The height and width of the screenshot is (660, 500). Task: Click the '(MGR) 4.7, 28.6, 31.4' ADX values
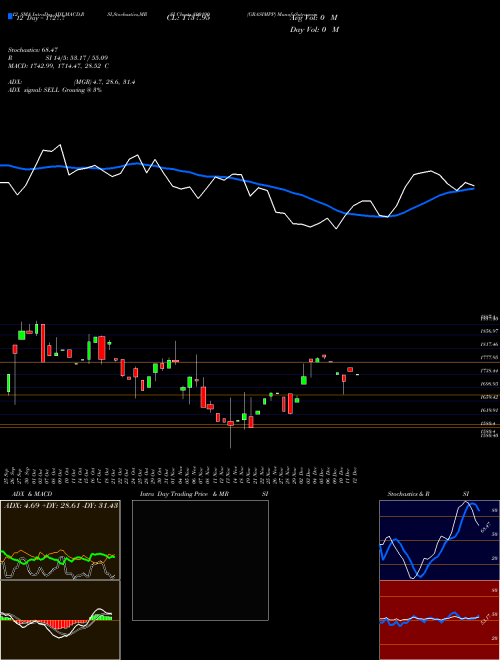coord(104,82)
